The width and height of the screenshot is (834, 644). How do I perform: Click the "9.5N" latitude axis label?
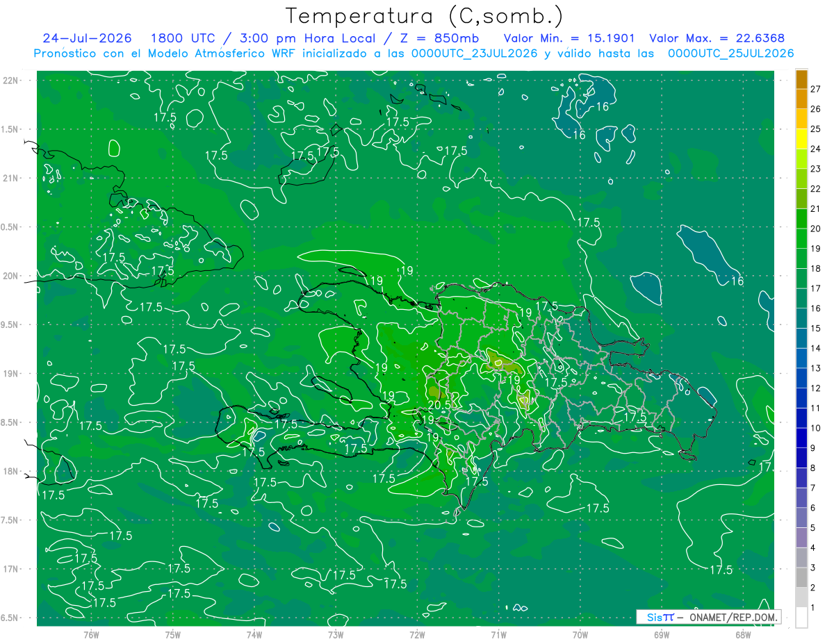10,324
